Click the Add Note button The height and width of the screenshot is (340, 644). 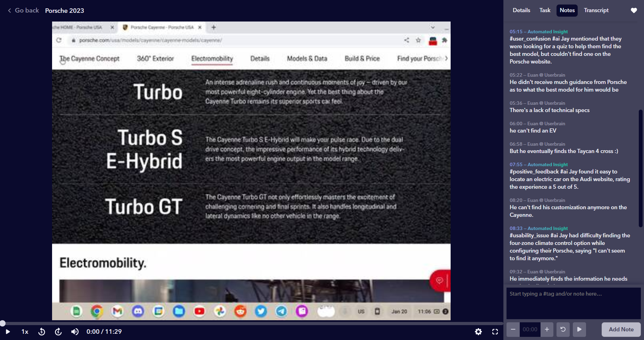pos(621,329)
